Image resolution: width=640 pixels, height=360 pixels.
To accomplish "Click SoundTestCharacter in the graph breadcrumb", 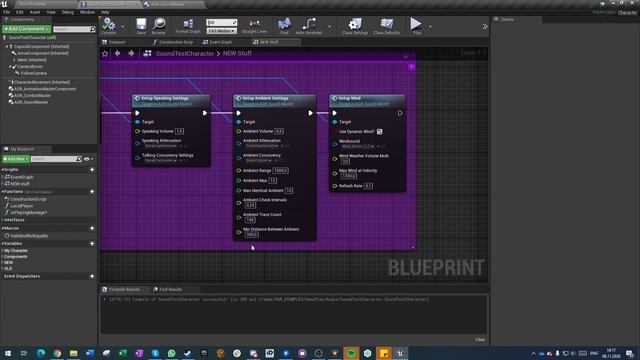I will point(185,53).
